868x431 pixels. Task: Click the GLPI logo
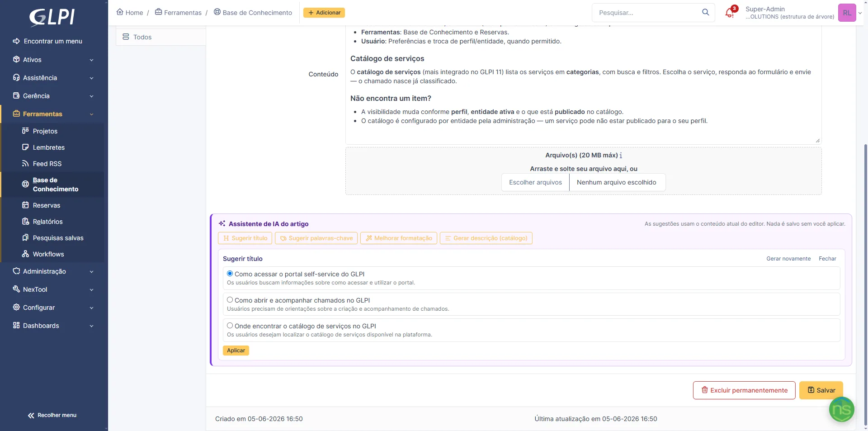tap(52, 17)
